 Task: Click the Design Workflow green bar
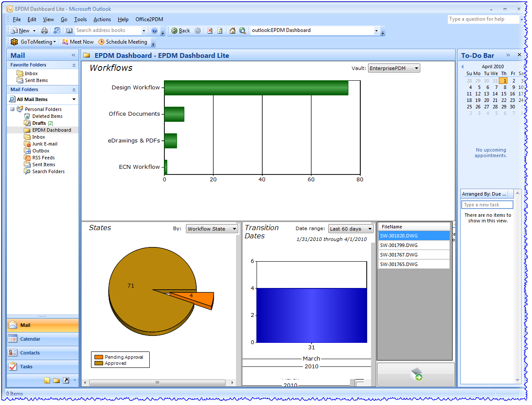pyautogui.click(x=256, y=88)
